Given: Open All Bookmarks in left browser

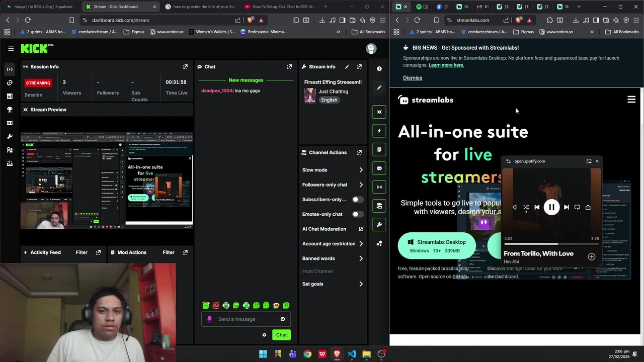Looking at the screenshot, I should [368, 32].
